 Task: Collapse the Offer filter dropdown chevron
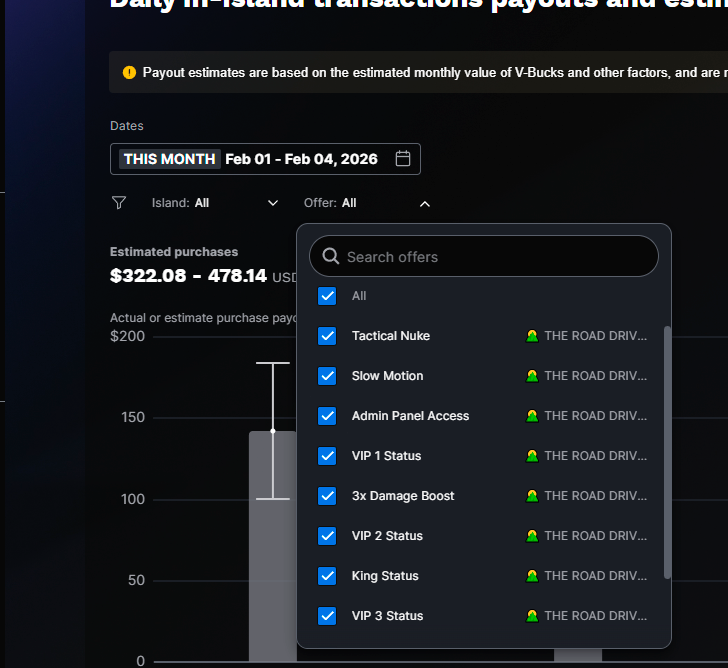coord(425,204)
